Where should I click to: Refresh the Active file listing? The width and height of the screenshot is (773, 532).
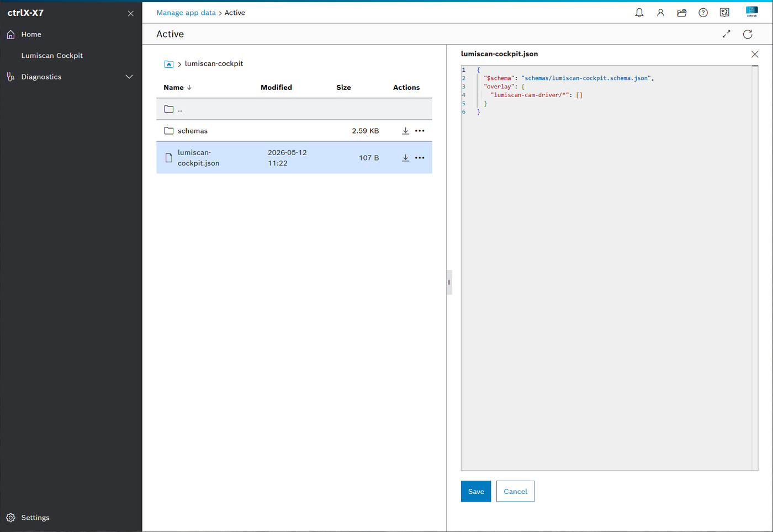[748, 34]
